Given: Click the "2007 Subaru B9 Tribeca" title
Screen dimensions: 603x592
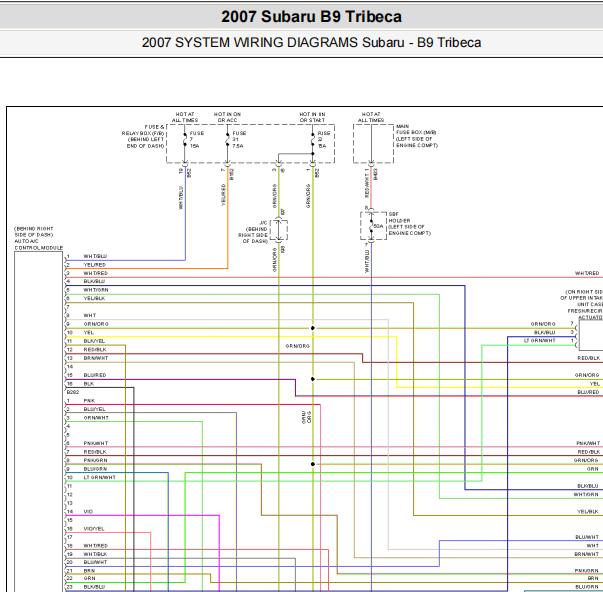Looking at the screenshot, I should coord(311,17).
